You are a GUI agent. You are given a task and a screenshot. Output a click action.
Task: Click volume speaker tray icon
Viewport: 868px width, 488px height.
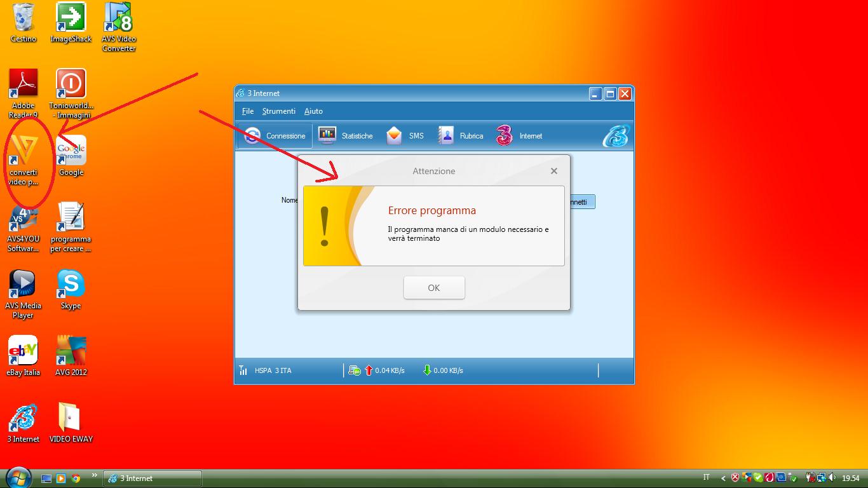click(x=832, y=478)
